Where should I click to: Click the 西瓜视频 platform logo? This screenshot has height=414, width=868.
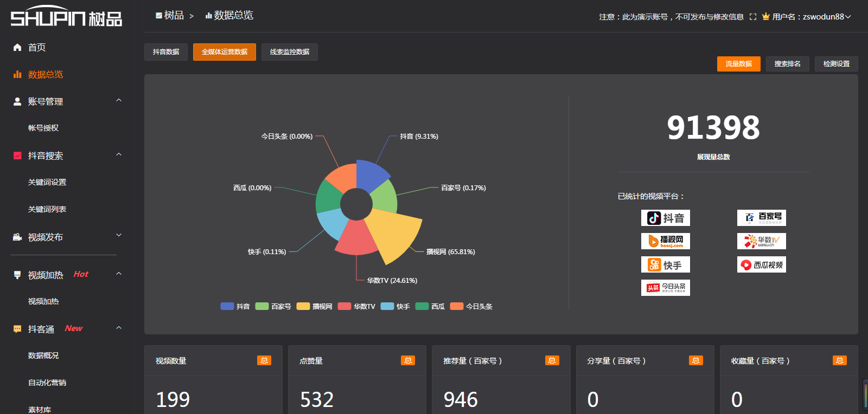click(x=762, y=264)
